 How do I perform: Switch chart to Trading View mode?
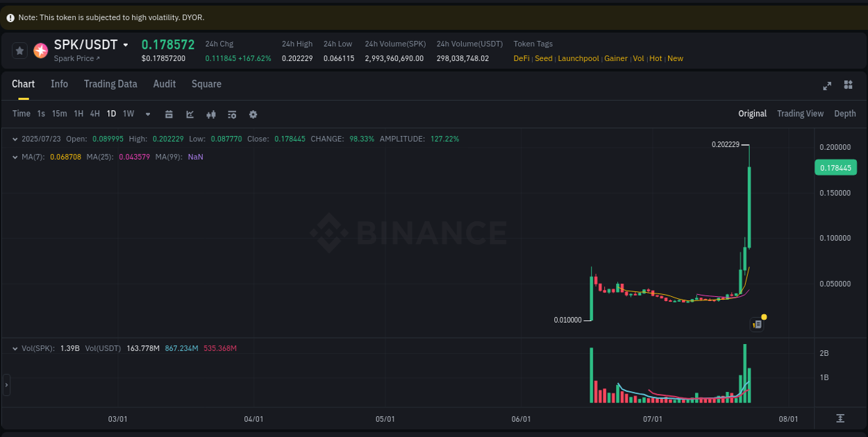tap(800, 113)
